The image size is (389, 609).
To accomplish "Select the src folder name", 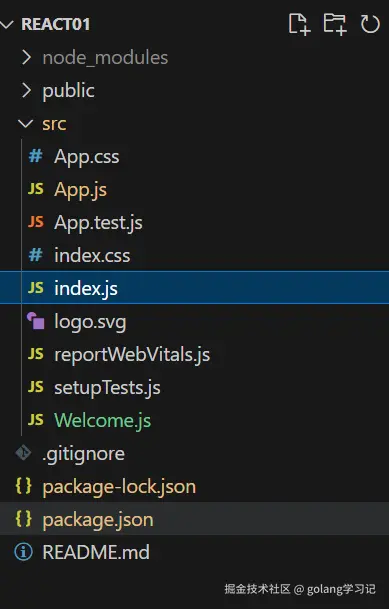I will (x=54, y=124).
